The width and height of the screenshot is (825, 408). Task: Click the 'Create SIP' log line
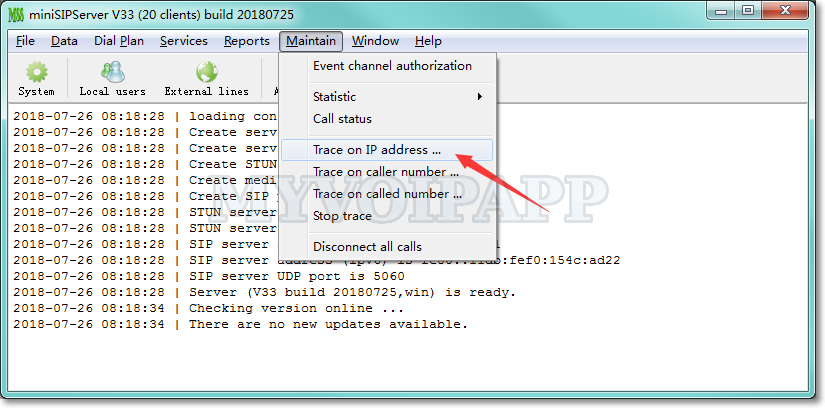click(145, 196)
